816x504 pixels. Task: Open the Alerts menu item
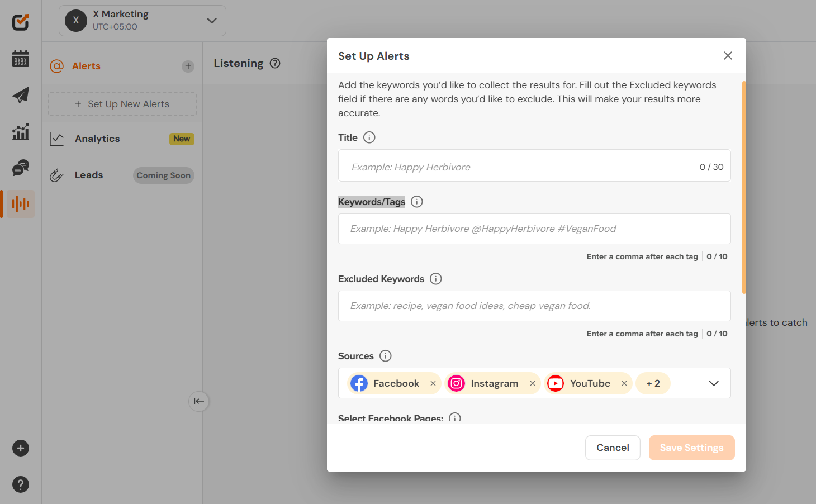click(x=86, y=66)
